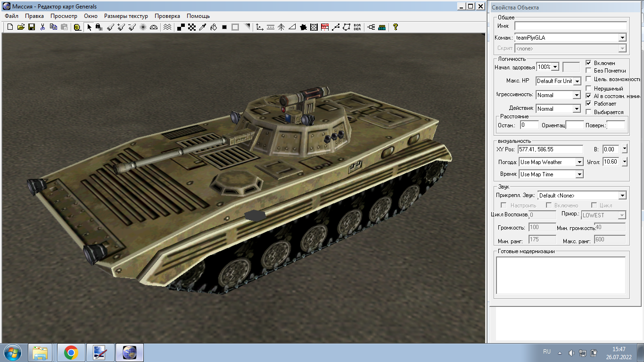Open the Помощь menu
Image resolution: width=644 pixels, height=362 pixels.
click(x=198, y=16)
